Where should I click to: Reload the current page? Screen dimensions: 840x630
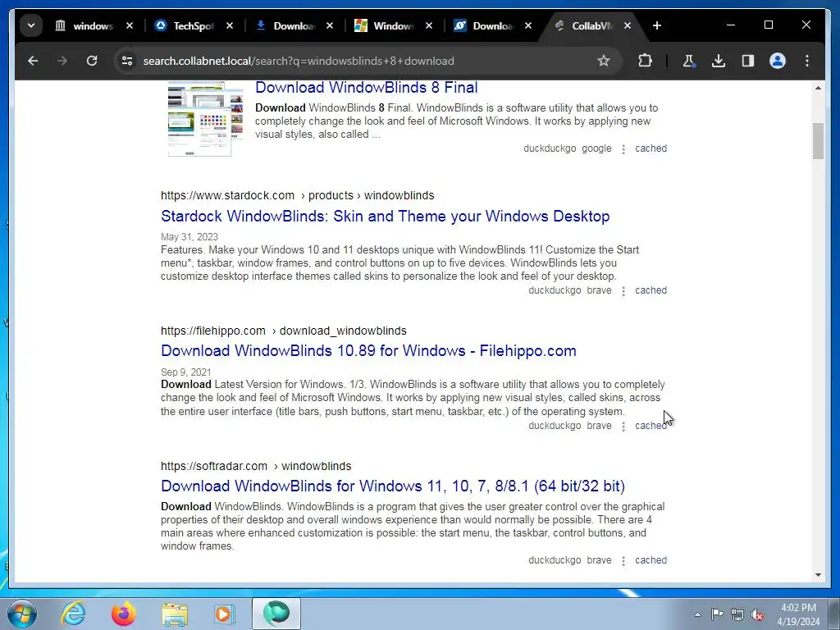tap(92, 61)
